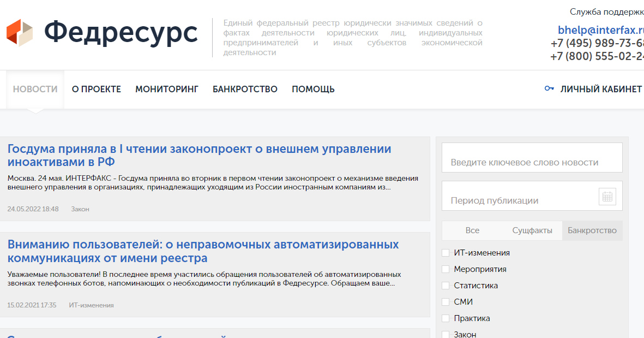Viewport: 644px width, 338px height.
Task: Select the Сущфакты filter tab
Action: point(532,230)
